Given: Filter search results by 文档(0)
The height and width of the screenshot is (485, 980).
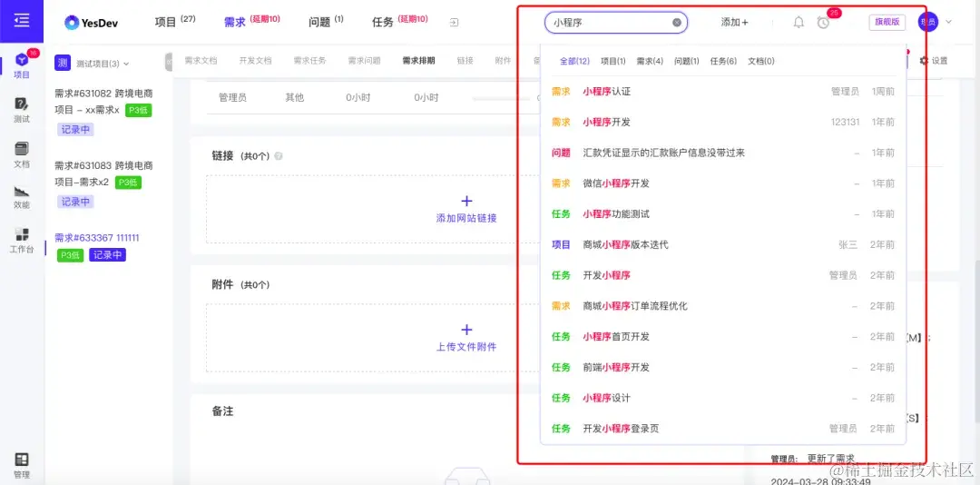Looking at the screenshot, I should 761,61.
